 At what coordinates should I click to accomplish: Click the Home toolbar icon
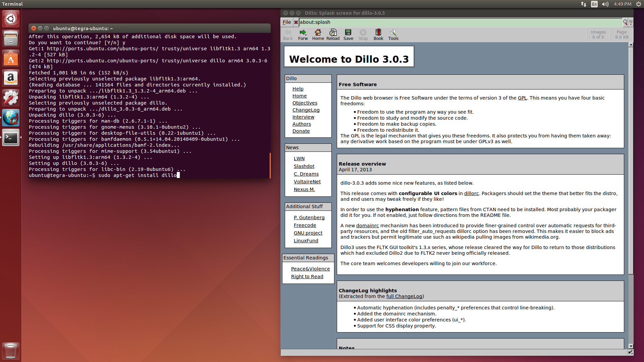[318, 34]
